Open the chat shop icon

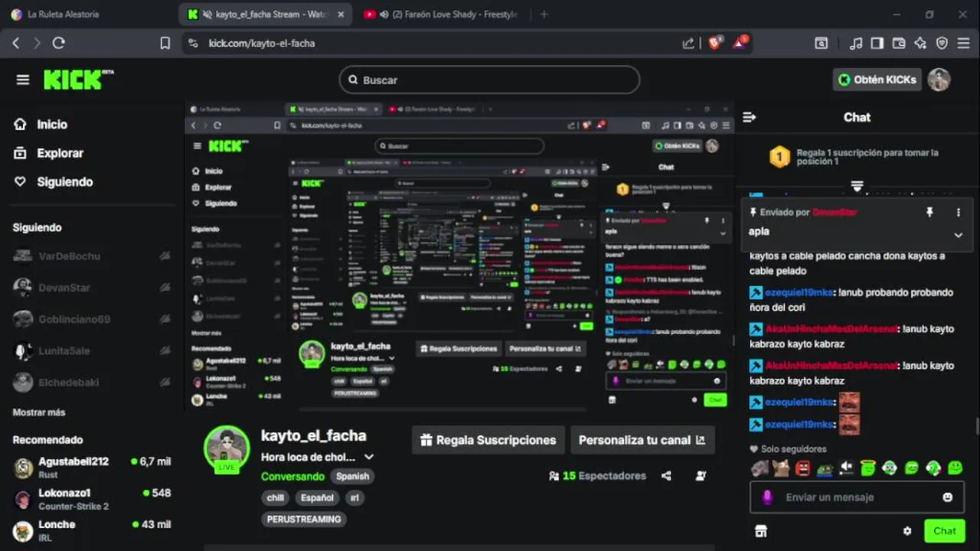[760, 531]
